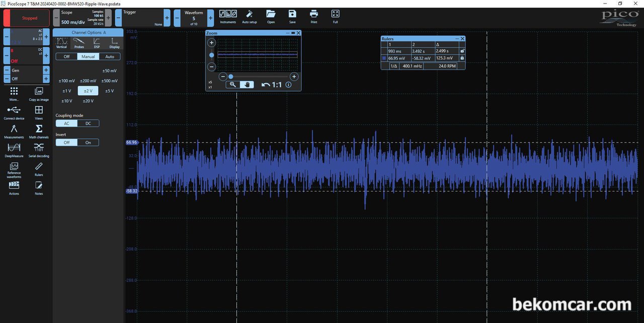Open the Views layout tool
The height and width of the screenshot is (323, 644).
coord(39,113)
